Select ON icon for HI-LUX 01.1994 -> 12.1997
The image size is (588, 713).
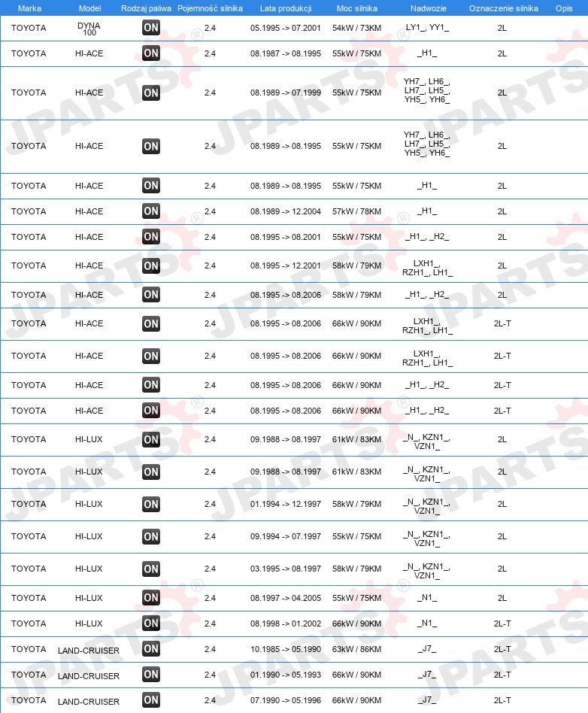[x=151, y=504]
